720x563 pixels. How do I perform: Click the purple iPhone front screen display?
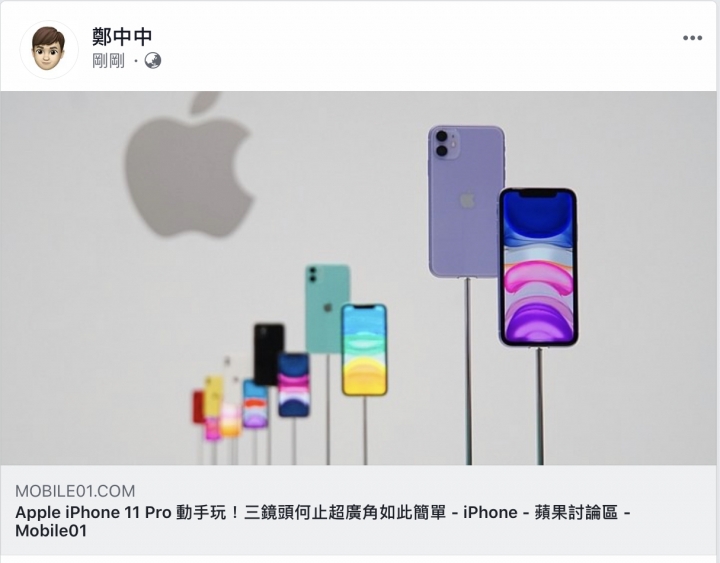coord(538,267)
